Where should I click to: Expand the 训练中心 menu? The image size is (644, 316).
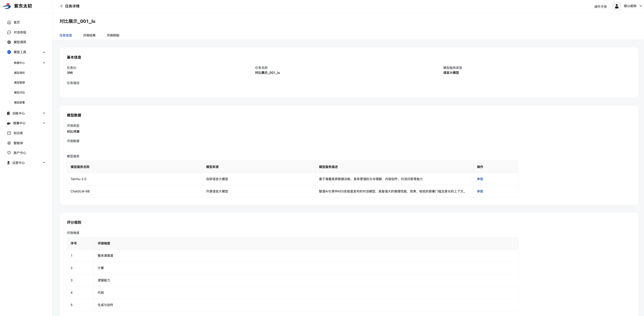point(44,113)
